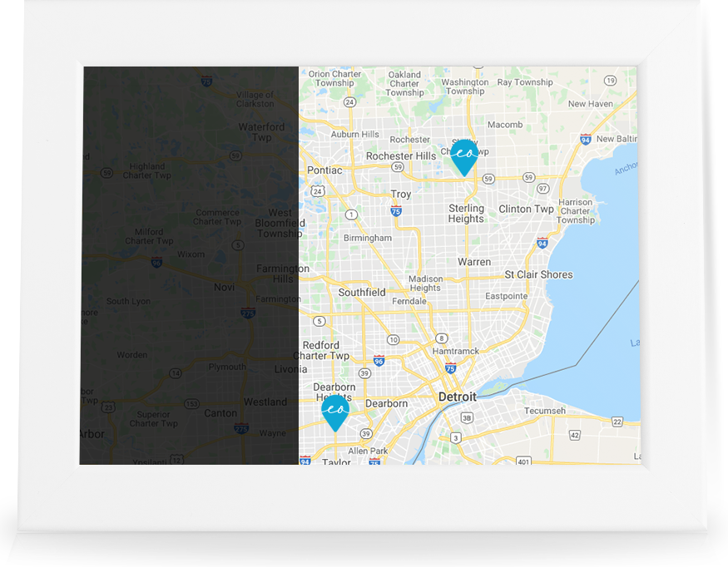Click the Westland label
This screenshot has height=567, width=728.
pyautogui.click(x=265, y=402)
